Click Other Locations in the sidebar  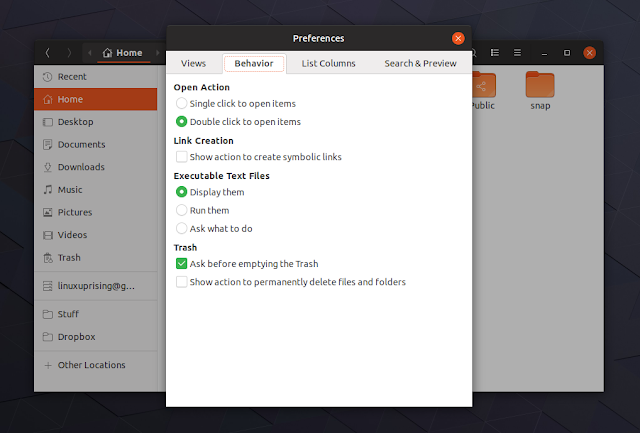click(x=91, y=365)
